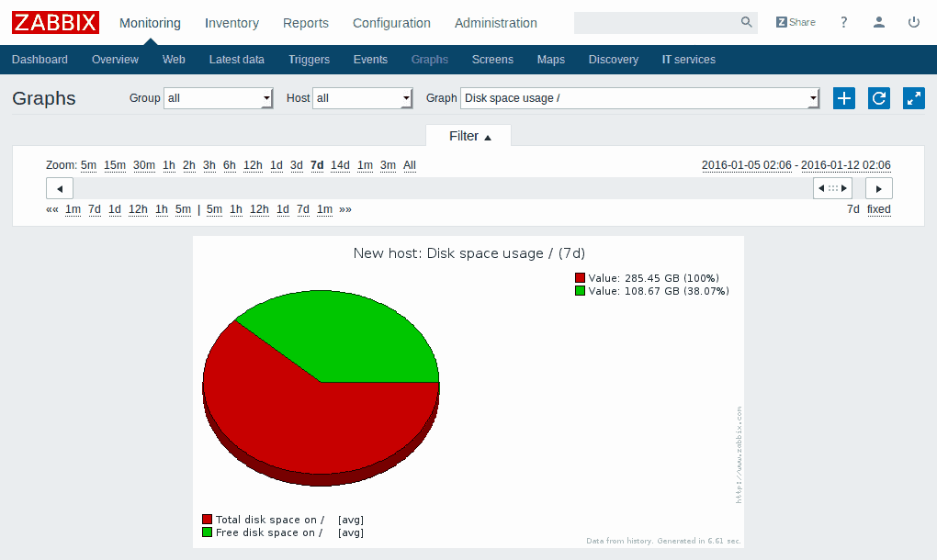Open the Host dropdown
The height and width of the screenshot is (560, 937).
click(x=362, y=98)
